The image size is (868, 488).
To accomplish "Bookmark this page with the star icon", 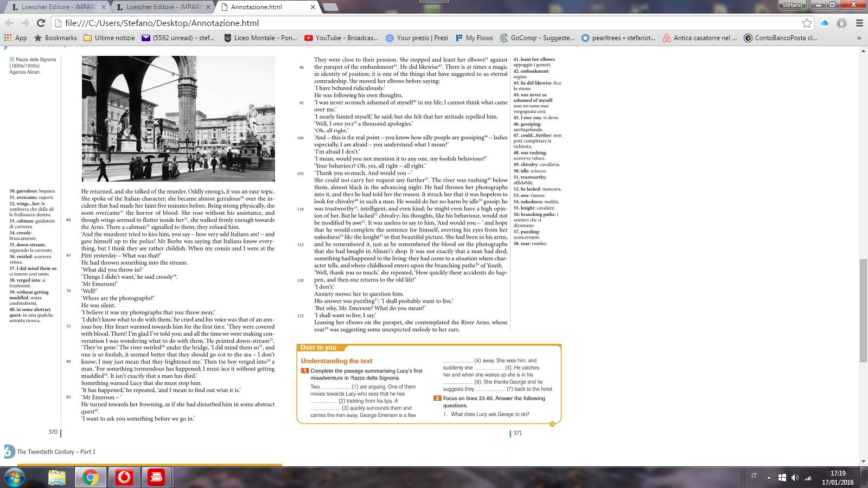I will 807,23.
